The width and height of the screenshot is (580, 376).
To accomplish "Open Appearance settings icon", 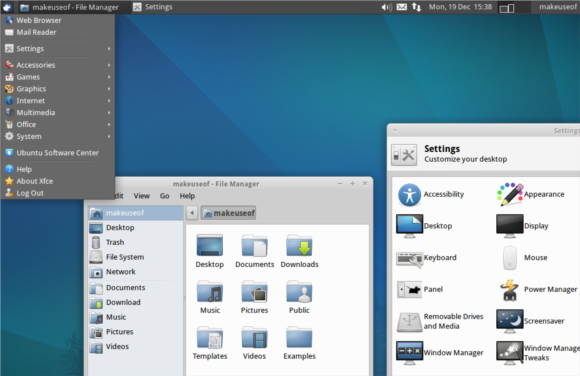I will (x=510, y=194).
